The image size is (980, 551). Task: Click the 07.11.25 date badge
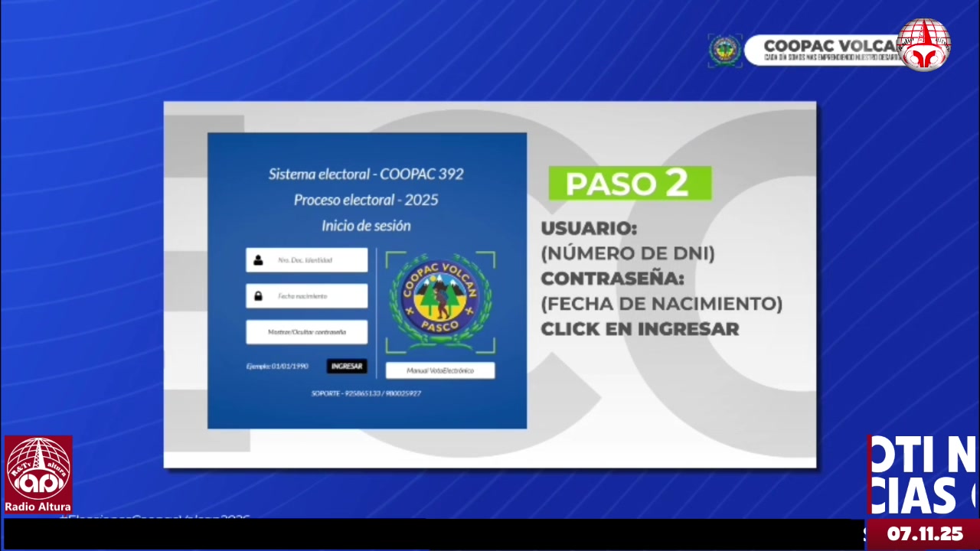[x=924, y=534]
